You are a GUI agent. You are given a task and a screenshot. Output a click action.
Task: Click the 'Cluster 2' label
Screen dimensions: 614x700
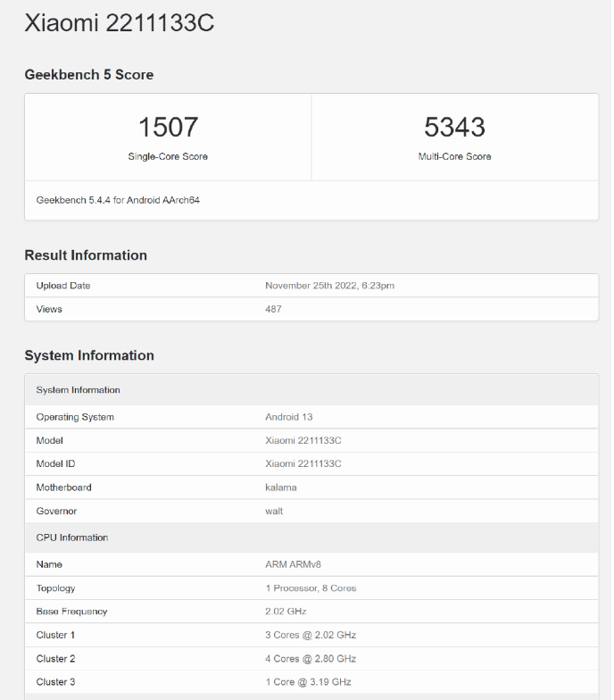[x=55, y=659]
